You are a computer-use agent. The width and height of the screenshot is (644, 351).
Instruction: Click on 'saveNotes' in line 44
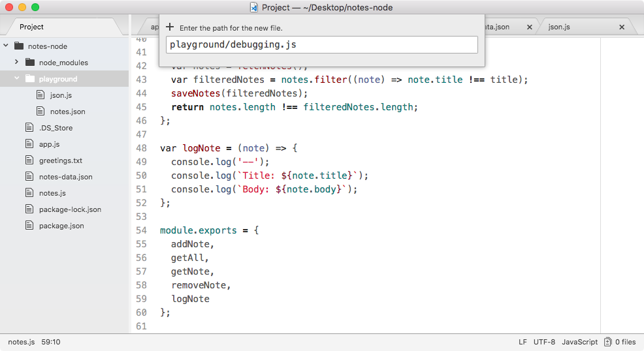(x=195, y=93)
